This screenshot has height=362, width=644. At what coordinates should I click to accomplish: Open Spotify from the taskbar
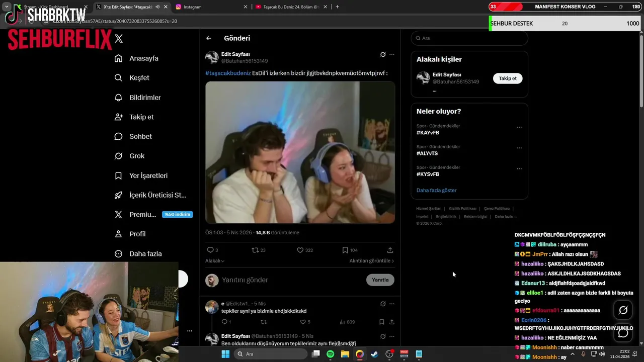330,354
